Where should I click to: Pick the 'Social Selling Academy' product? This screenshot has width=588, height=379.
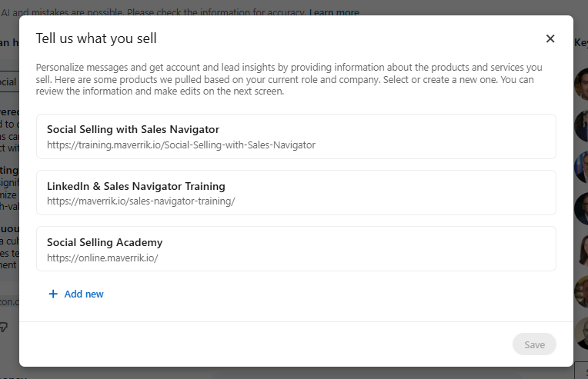[296, 248]
